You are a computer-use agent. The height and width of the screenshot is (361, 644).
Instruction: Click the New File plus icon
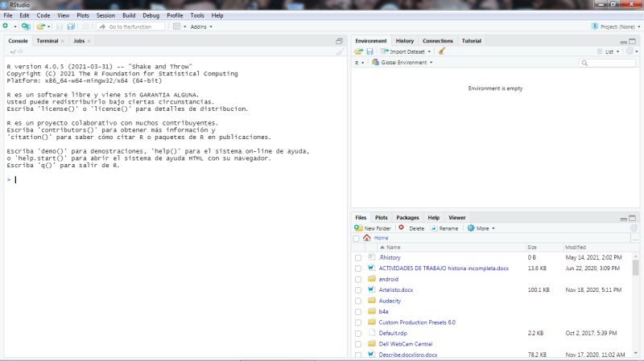6,27
